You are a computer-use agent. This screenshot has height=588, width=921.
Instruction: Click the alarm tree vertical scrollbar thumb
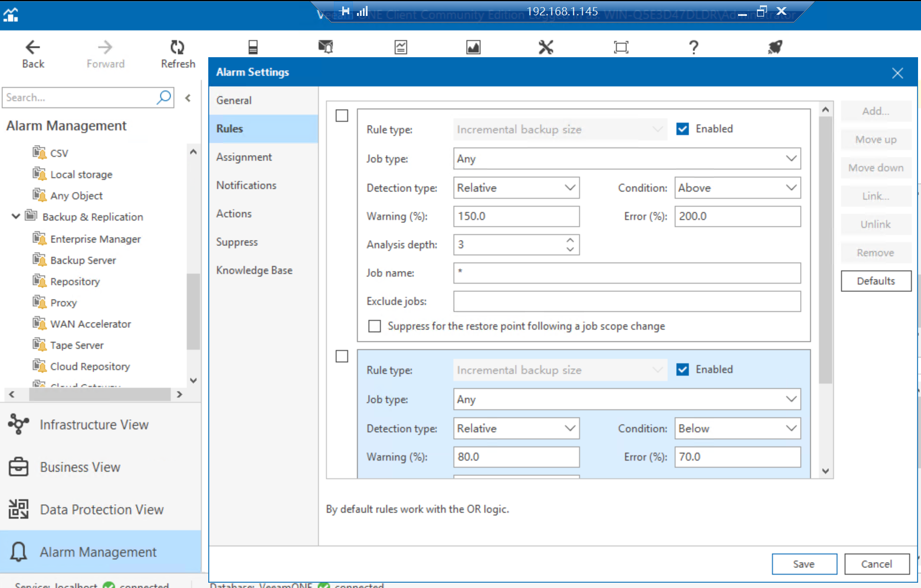pyautogui.click(x=193, y=312)
